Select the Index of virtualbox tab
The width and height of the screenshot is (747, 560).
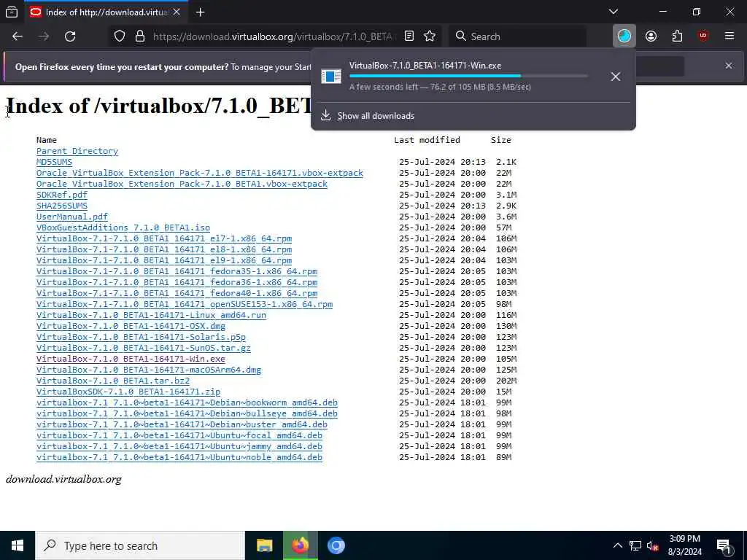[x=106, y=12]
